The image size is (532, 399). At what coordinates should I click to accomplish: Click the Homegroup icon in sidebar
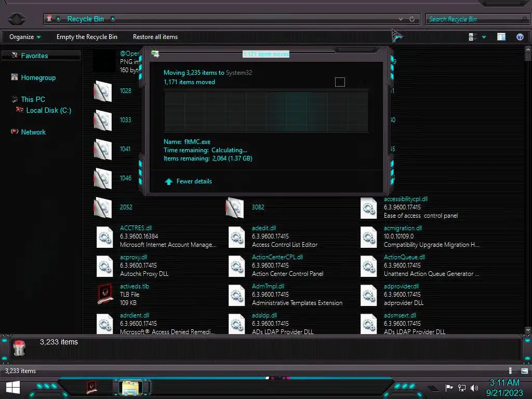point(14,77)
